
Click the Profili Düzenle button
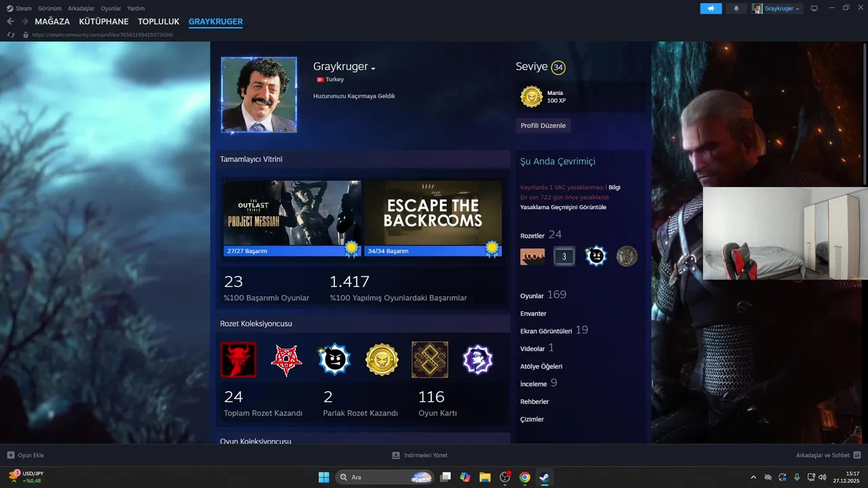click(x=542, y=125)
